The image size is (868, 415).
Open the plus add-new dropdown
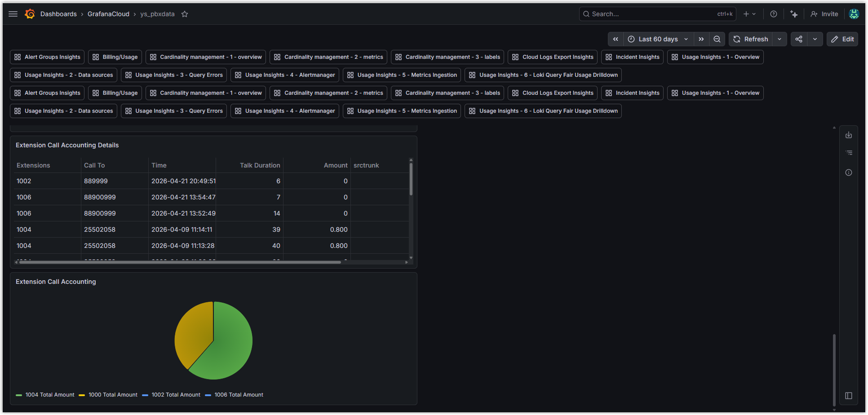[x=749, y=14]
